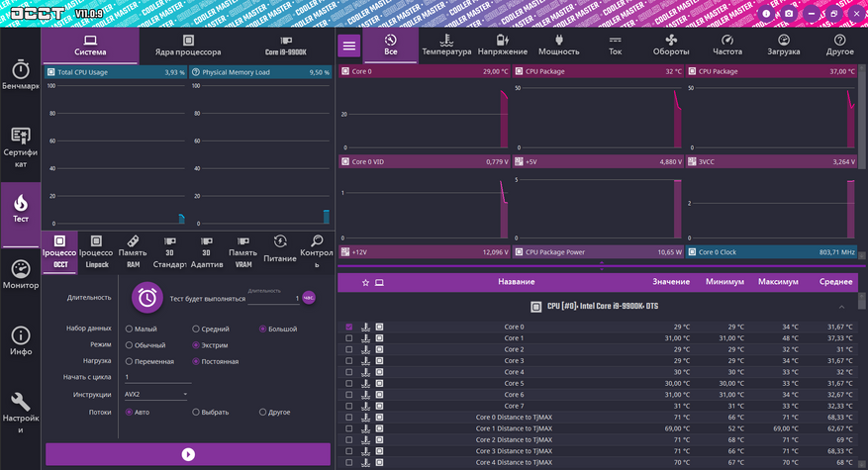Image resolution: width=868 pixels, height=470 pixels.
Task: Start the test with the play button
Action: click(188, 454)
